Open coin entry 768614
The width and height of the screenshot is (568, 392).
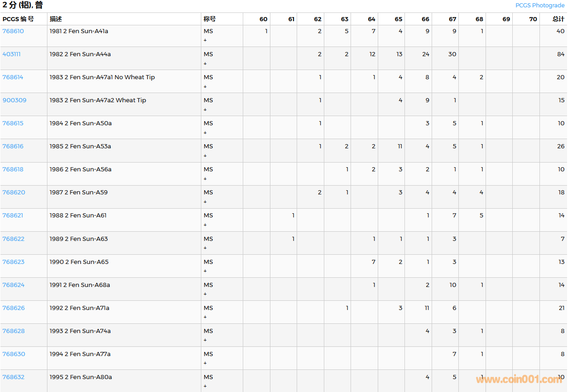click(13, 77)
